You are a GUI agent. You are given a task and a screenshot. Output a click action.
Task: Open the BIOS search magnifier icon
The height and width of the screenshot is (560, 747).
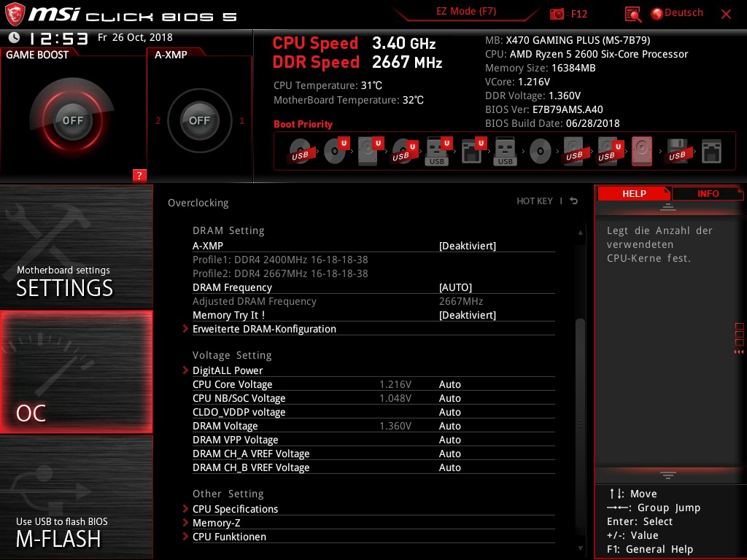pos(632,15)
